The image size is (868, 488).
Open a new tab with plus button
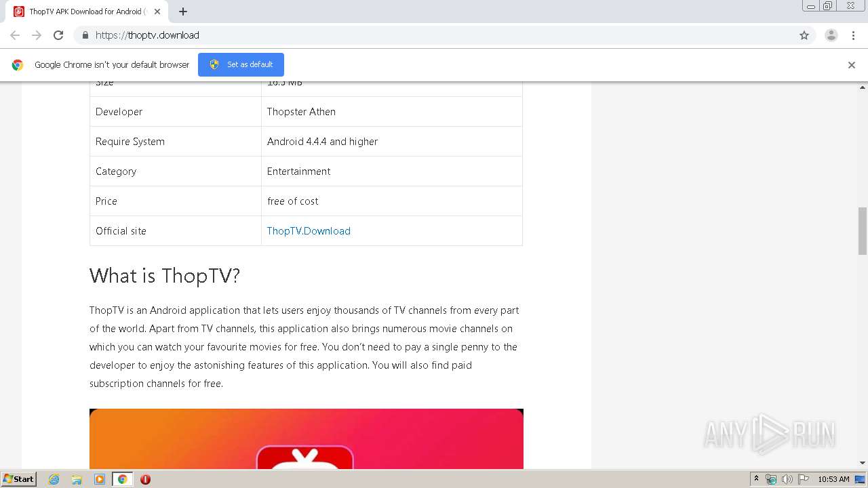[x=183, y=12]
